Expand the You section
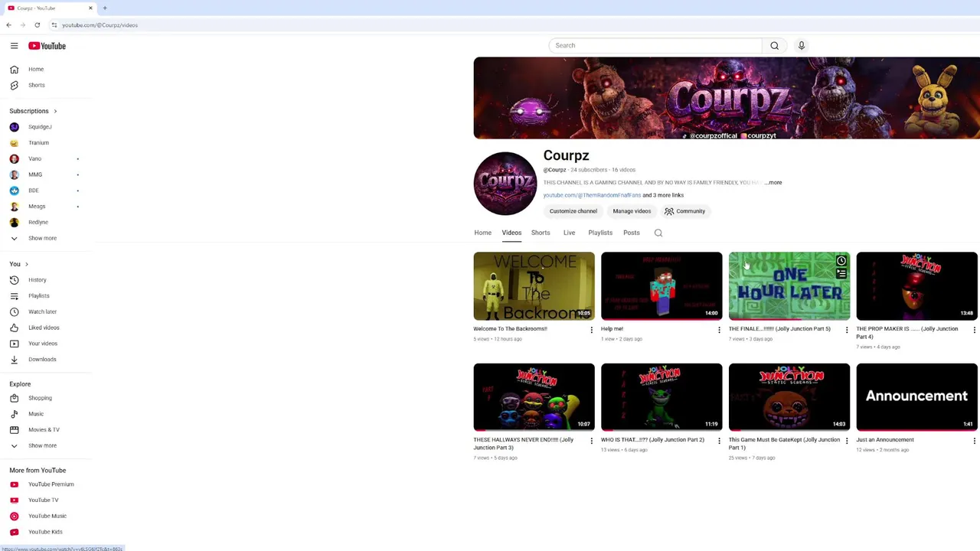Screen dimensions: 980x551 pos(19,264)
